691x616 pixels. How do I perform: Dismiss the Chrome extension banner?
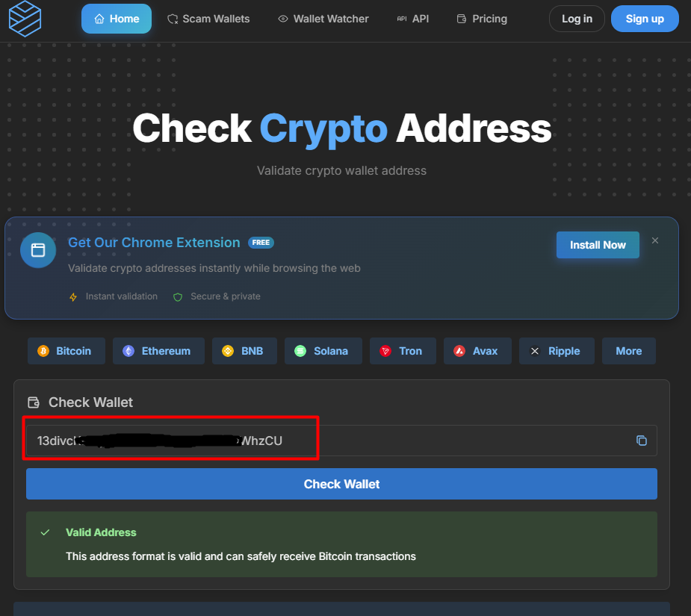(x=655, y=240)
